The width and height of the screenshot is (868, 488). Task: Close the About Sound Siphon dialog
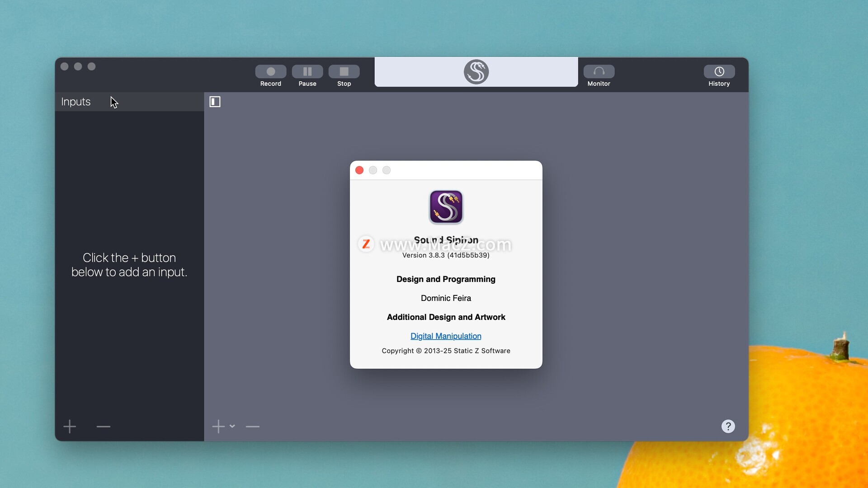coord(359,170)
